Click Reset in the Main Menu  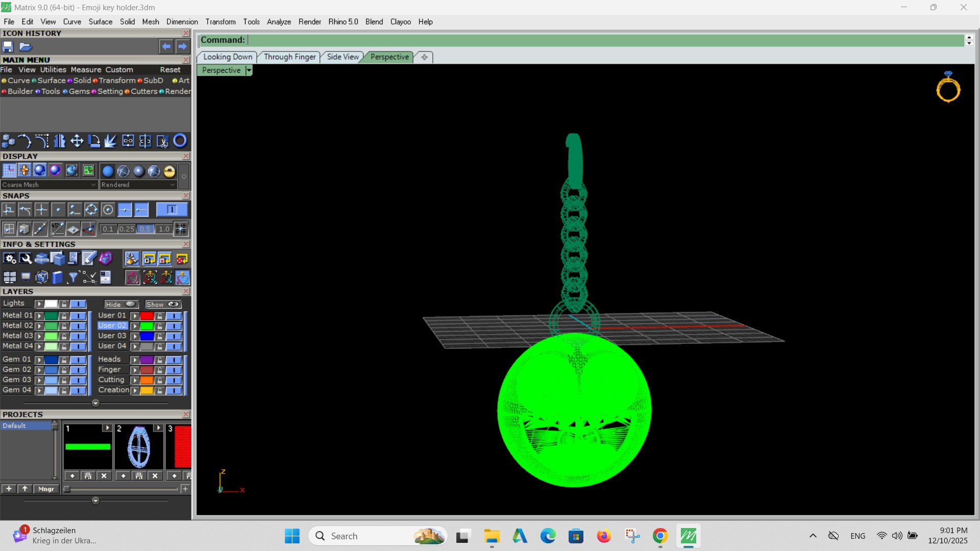(170, 69)
